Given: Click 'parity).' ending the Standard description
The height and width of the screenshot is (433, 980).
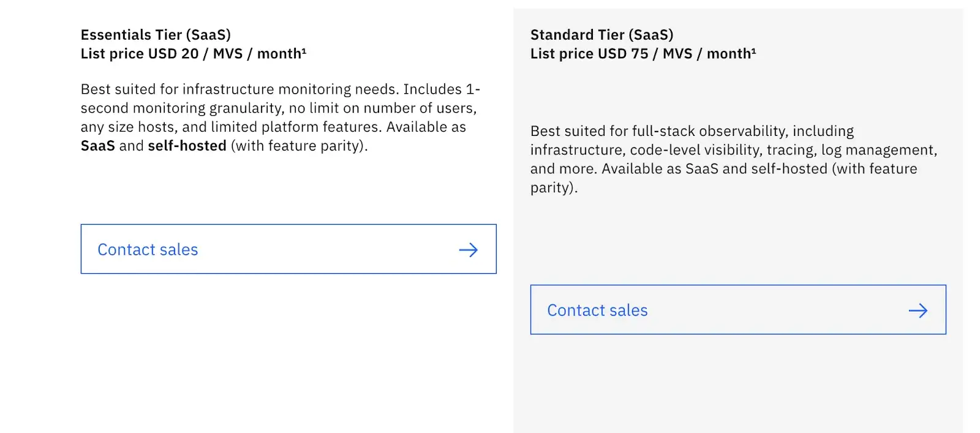Looking at the screenshot, I should tap(554, 187).
